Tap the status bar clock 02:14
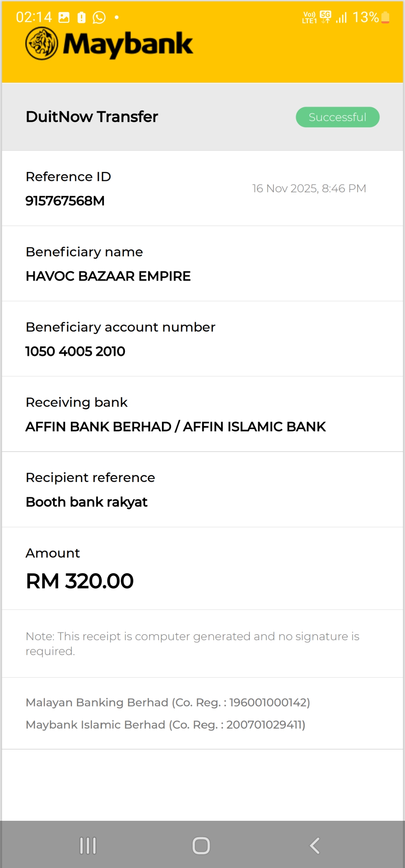The width and height of the screenshot is (405, 868). (34, 18)
